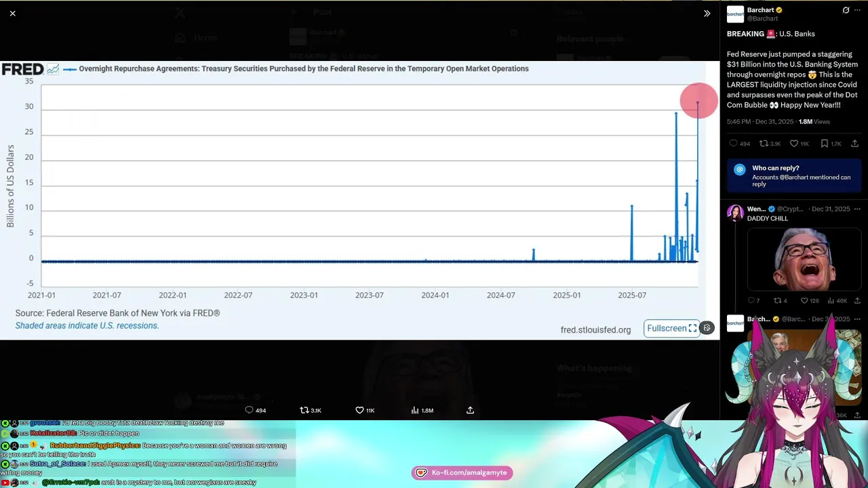Click the 5:46 PM · Dec 31, 2025 timestamp
The width and height of the screenshot is (868, 488).
click(x=759, y=122)
